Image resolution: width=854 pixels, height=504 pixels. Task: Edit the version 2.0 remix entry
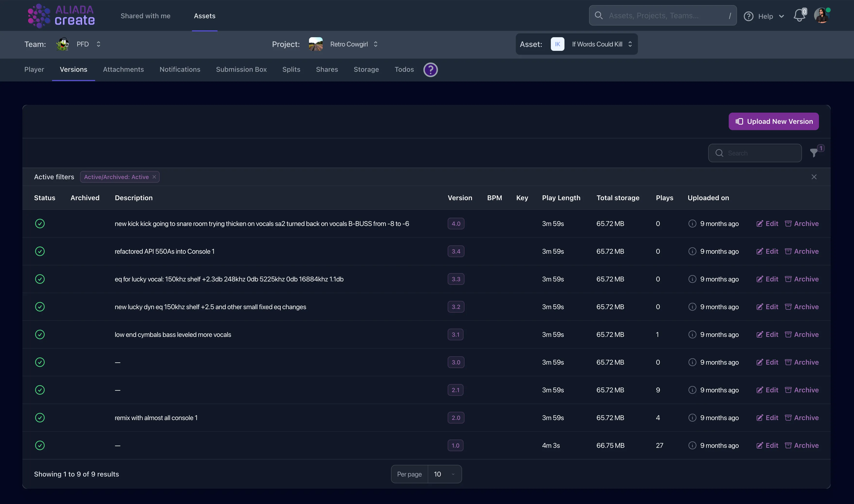coord(767,418)
